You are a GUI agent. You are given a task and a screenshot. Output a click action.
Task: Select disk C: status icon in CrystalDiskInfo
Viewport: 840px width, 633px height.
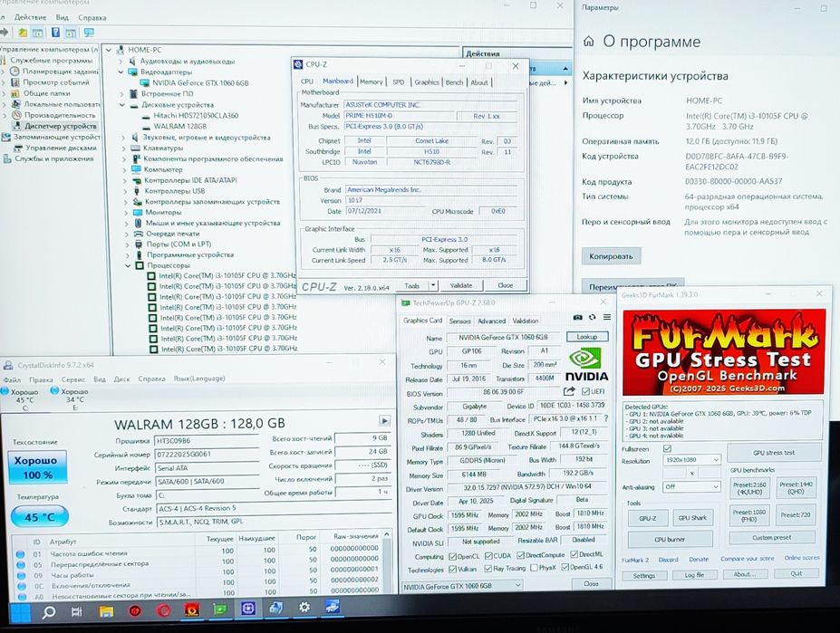click(x=5, y=391)
